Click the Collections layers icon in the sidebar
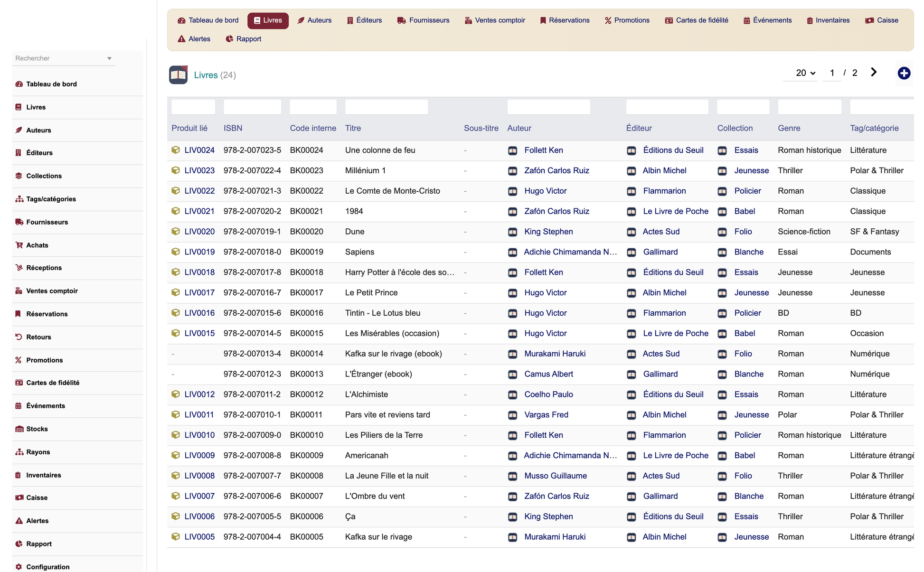Screen dimensions: 924x572 point(19,176)
